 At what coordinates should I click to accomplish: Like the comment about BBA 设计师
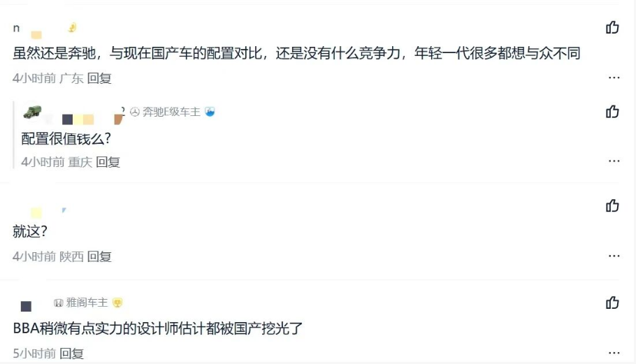click(612, 303)
